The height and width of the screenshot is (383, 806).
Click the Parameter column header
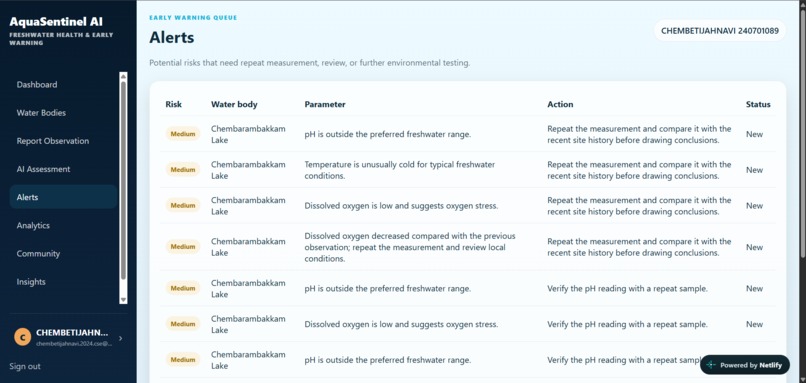[325, 104]
